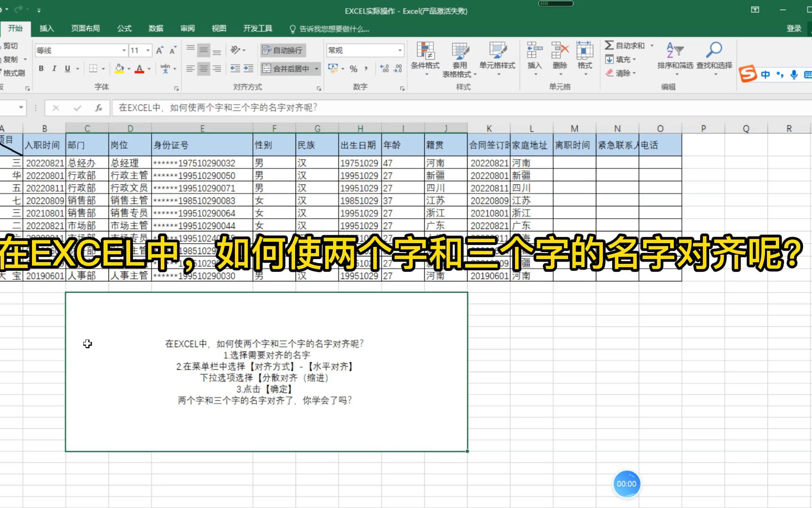Open the font size dropdown
The image size is (812, 508).
(x=148, y=50)
